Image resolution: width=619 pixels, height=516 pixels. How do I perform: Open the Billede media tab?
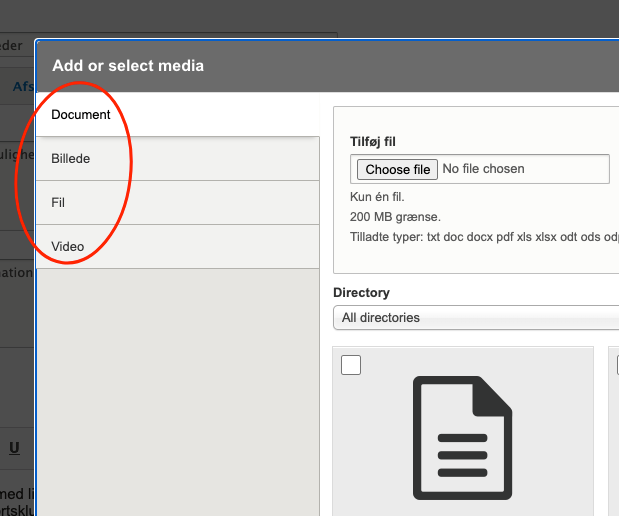tap(77, 159)
